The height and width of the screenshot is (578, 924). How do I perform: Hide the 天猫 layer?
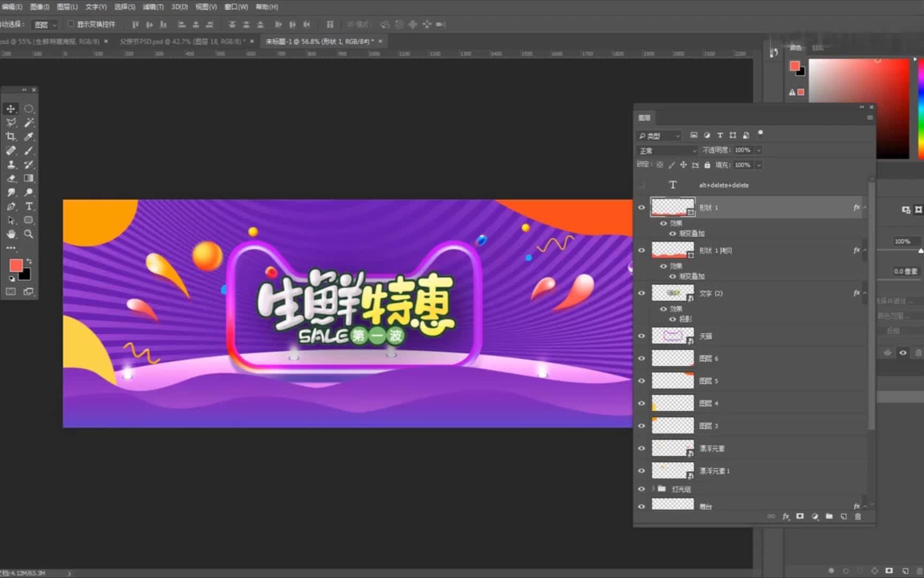642,336
